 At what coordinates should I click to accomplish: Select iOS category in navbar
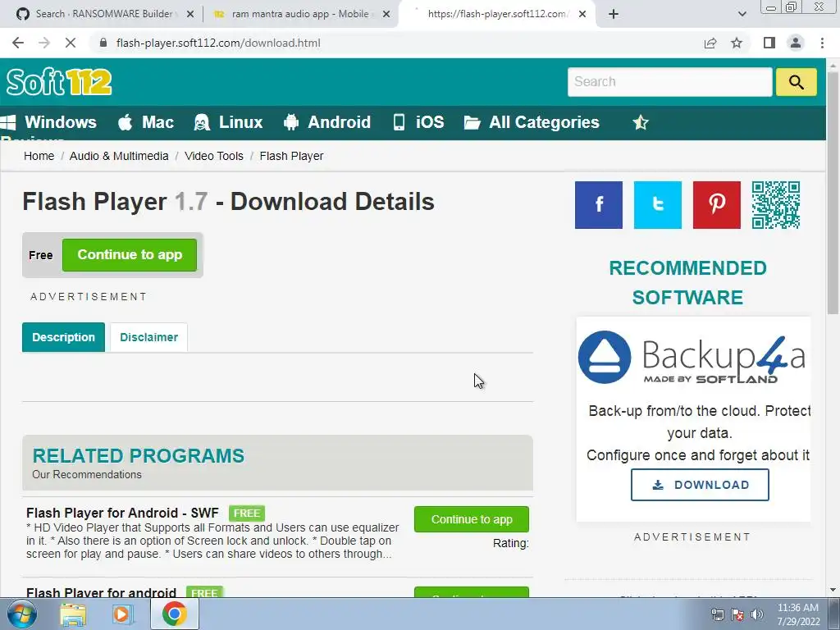[x=418, y=122]
